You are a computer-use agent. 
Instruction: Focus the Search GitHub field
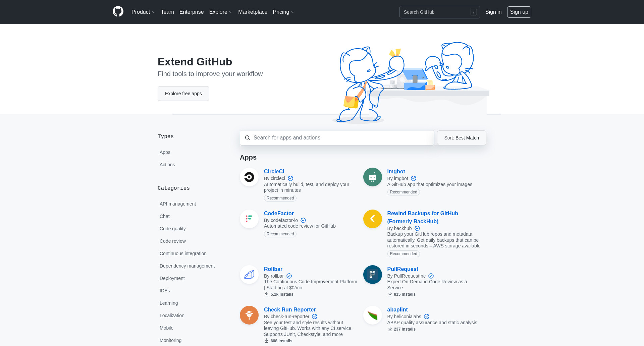pos(439,12)
